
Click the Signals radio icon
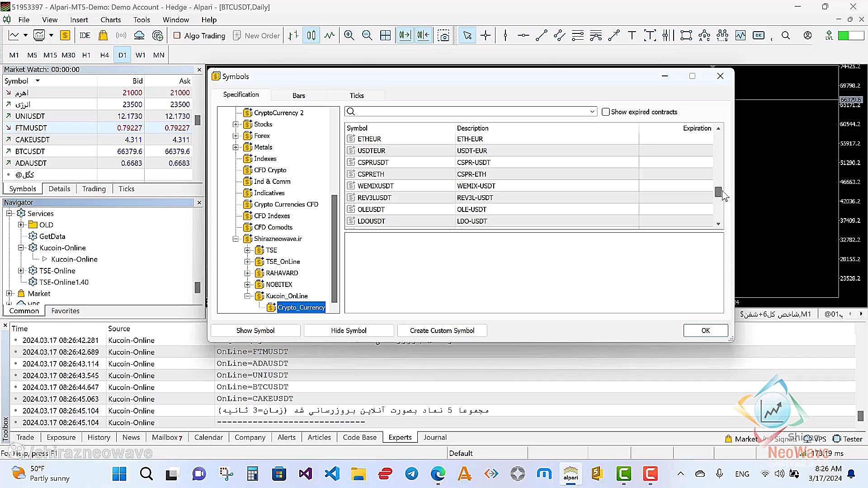click(121, 35)
